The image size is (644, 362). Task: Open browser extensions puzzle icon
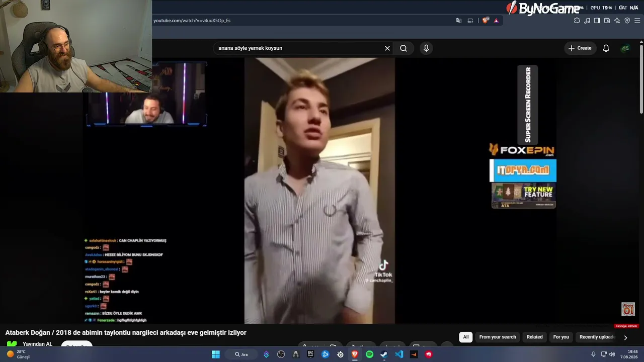577,21
